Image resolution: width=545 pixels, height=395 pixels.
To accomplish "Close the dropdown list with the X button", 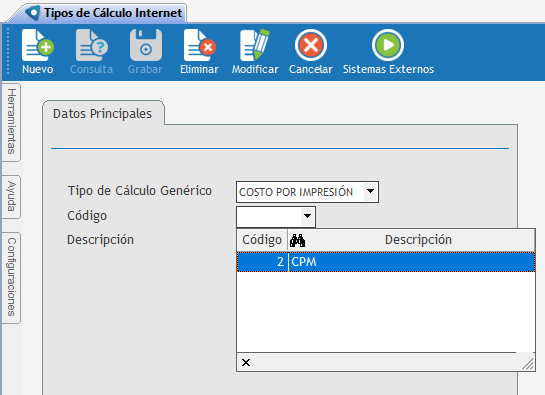I will [x=246, y=363].
